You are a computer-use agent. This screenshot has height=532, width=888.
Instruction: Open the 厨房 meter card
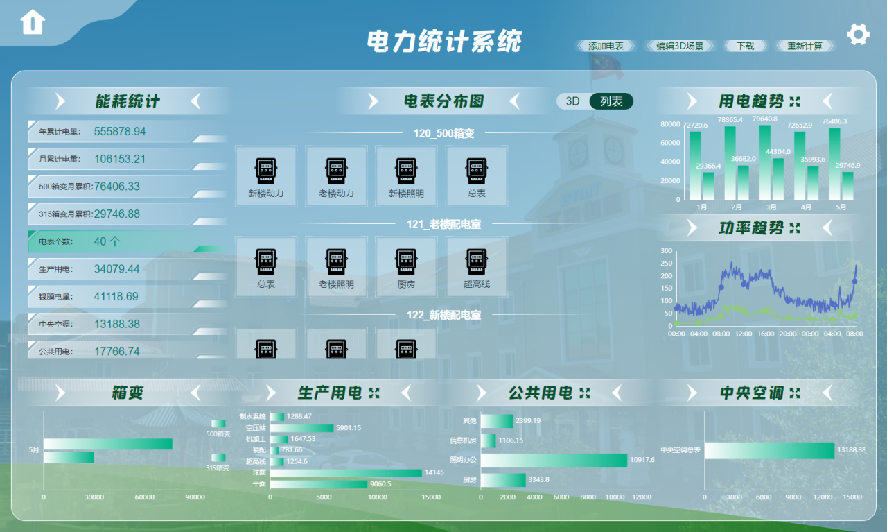click(406, 267)
